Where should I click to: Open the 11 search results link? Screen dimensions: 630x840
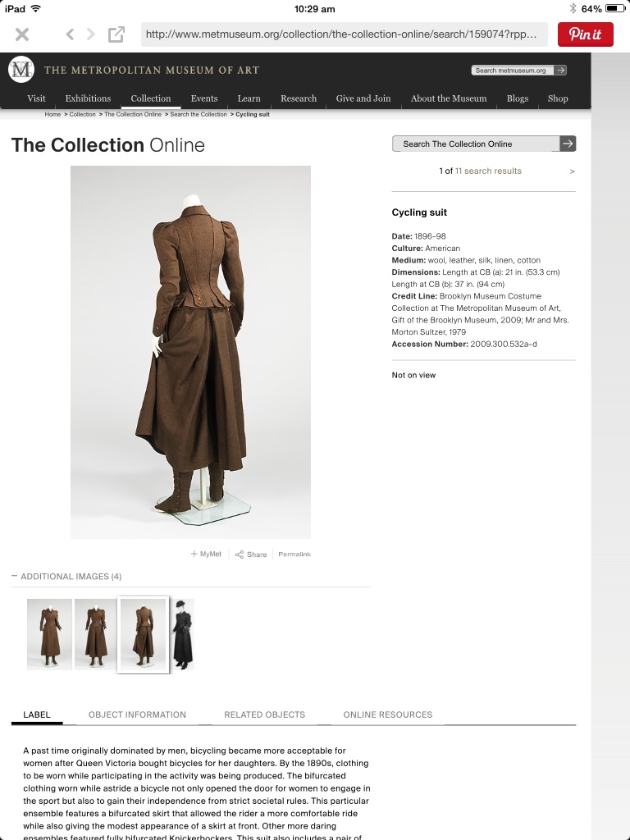(488, 171)
